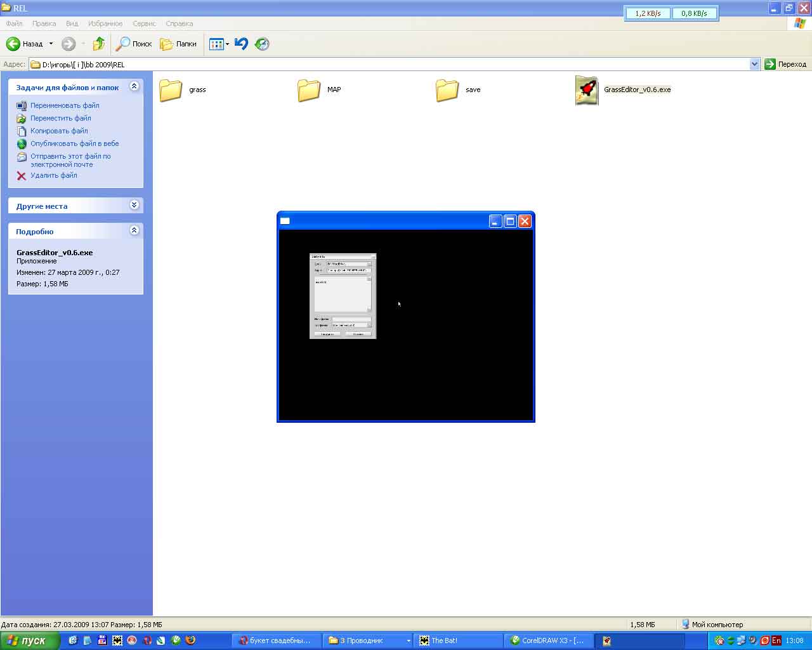
Task: Select the grass folder
Action: (x=171, y=90)
